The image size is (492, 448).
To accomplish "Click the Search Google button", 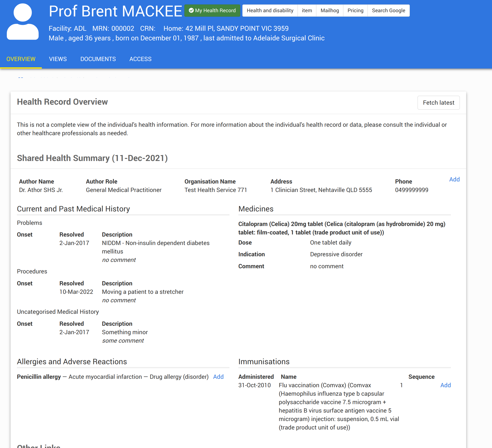I will 388,11.
